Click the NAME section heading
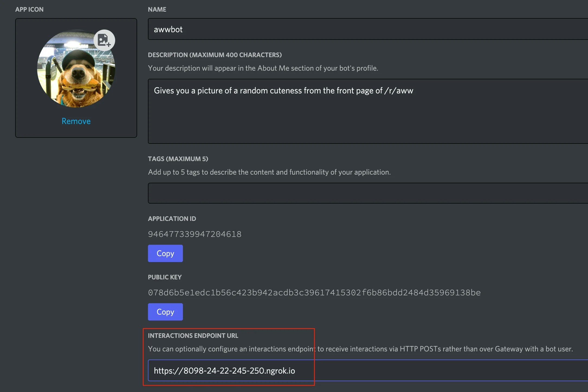Screen dimensions: 588x392 (x=157, y=9)
